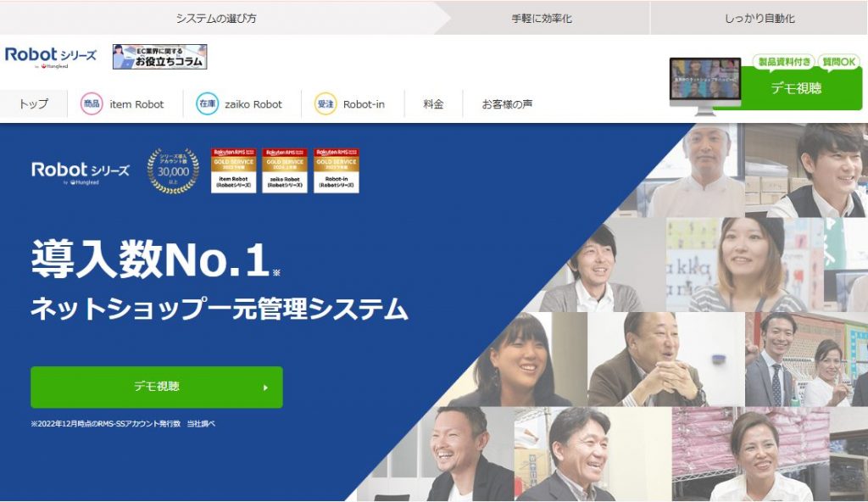Open the Robot-in menu link

[364, 104]
